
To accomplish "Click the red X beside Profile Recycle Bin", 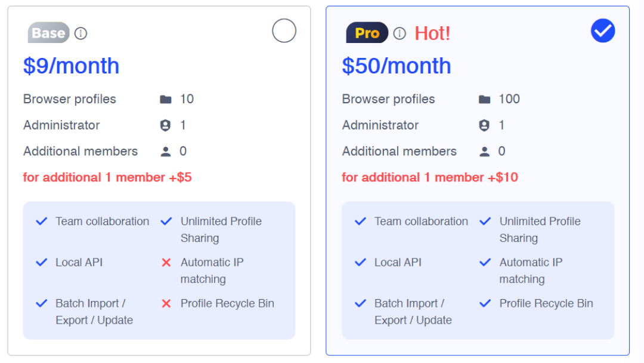I will (166, 303).
